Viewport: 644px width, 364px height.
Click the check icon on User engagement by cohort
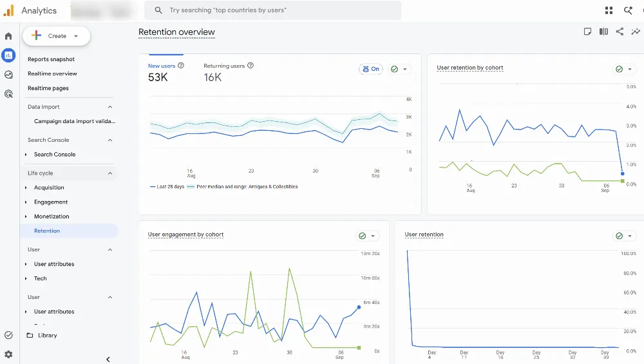click(x=362, y=236)
